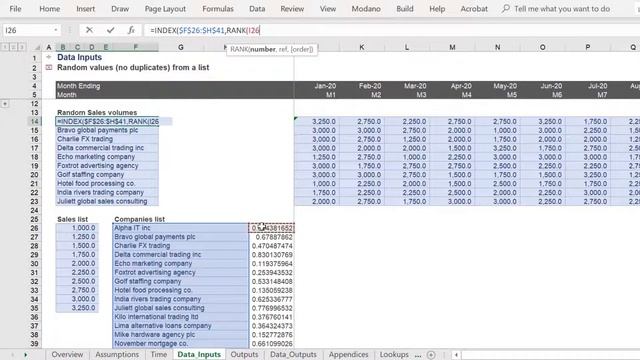Image resolution: width=640 pixels, height=360 pixels.
Task: Switch to the Assumptions sheet tab
Action: [117, 354]
